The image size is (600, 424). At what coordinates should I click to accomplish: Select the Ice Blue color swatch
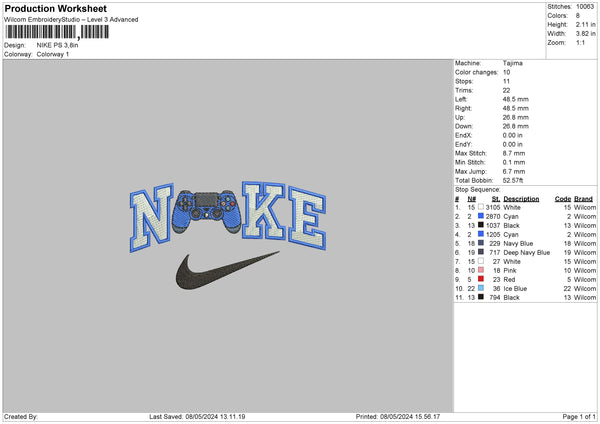[x=481, y=288]
